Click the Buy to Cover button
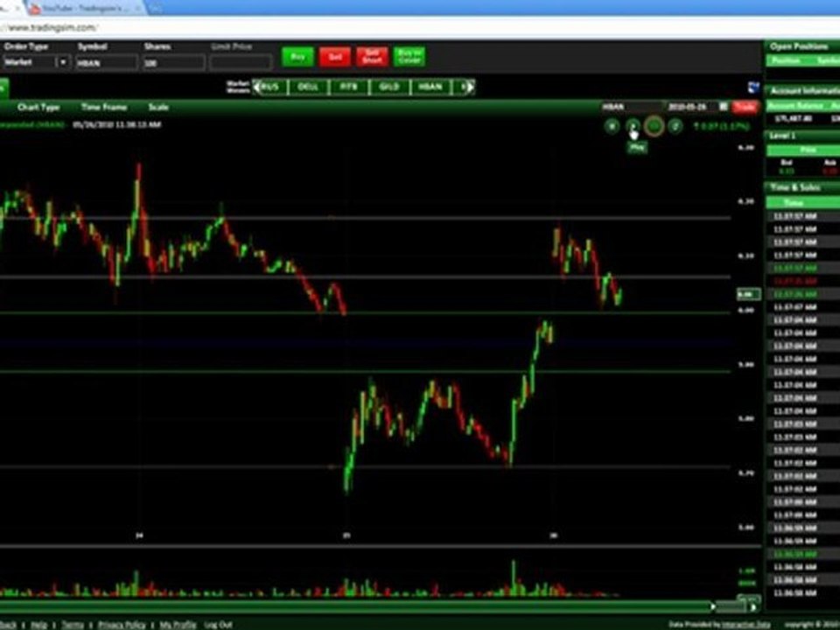The width and height of the screenshot is (840, 630). coord(409,57)
